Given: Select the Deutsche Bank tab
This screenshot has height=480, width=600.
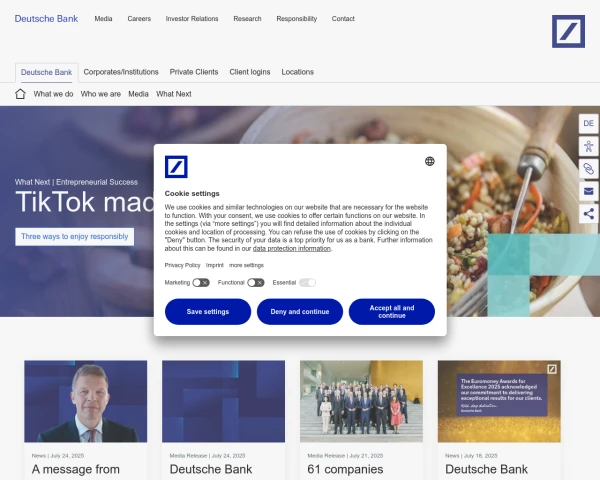Looking at the screenshot, I should 47,72.
